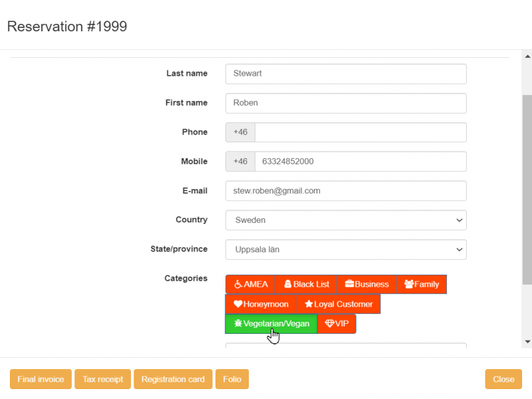Toggle the Business briefcase category tag

click(x=366, y=284)
